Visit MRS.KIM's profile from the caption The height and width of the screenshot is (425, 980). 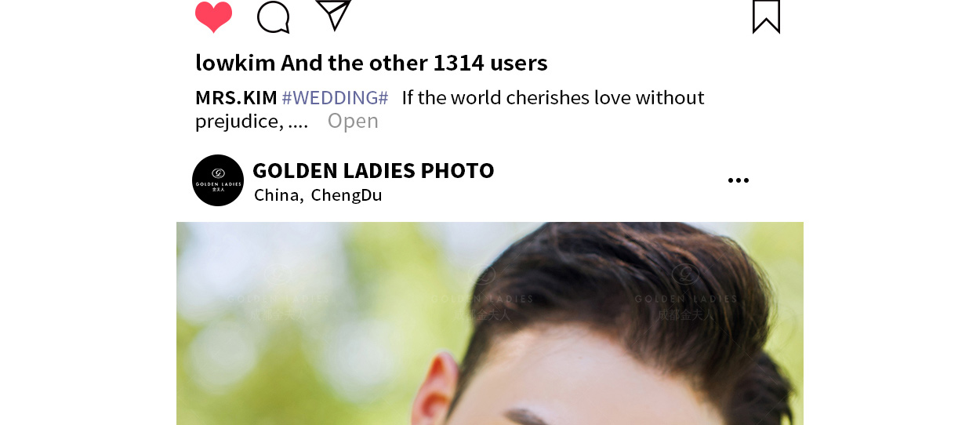click(x=236, y=98)
